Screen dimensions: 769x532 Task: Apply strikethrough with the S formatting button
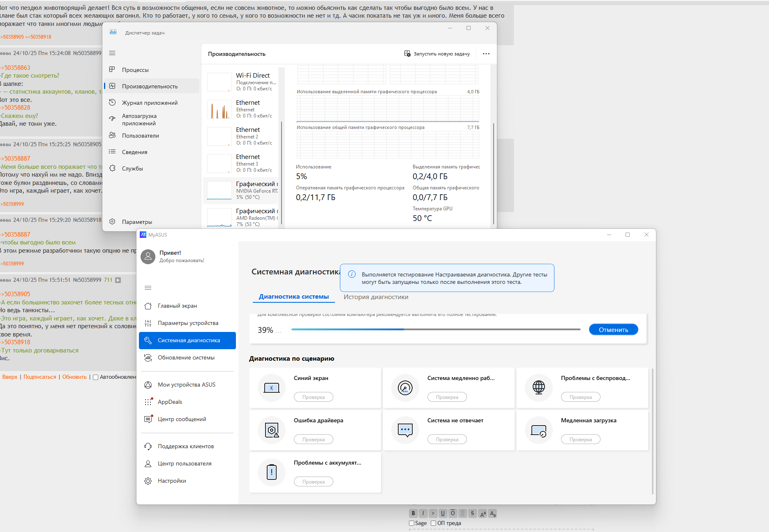pyautogui.click(x=473, y=513)
